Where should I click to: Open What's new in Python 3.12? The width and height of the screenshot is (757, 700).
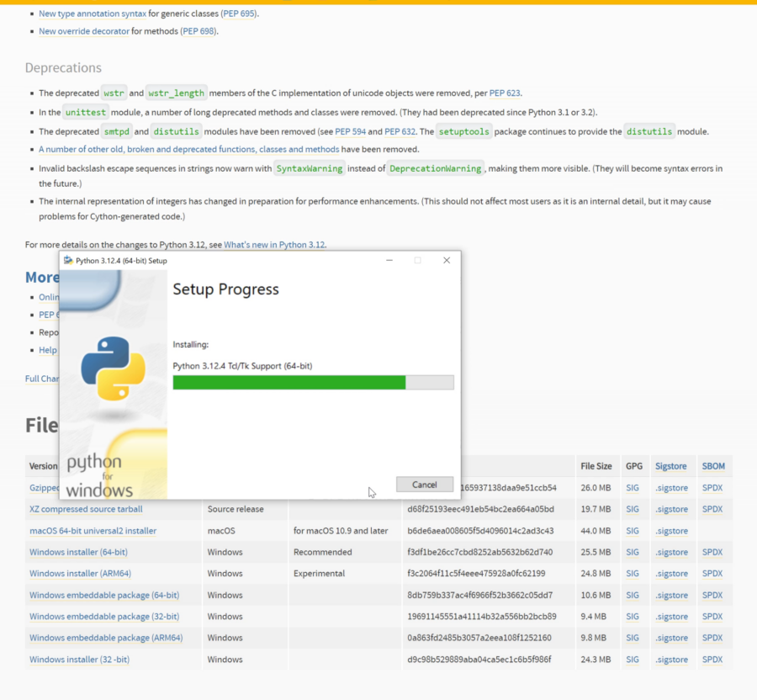click(x=274, y=245)
